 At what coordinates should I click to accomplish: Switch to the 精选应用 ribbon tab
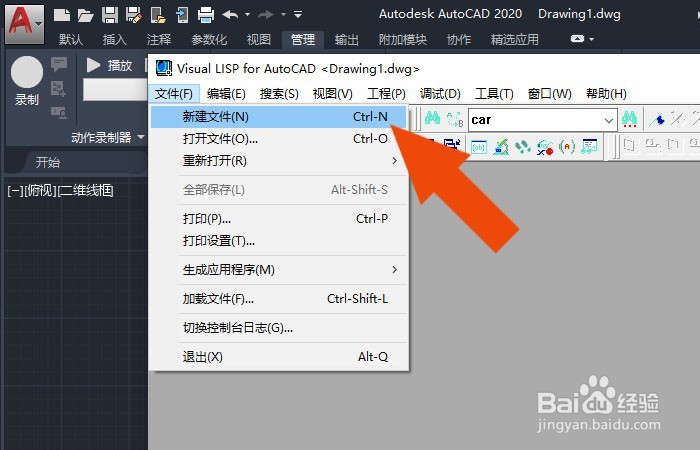pos(515,40)
